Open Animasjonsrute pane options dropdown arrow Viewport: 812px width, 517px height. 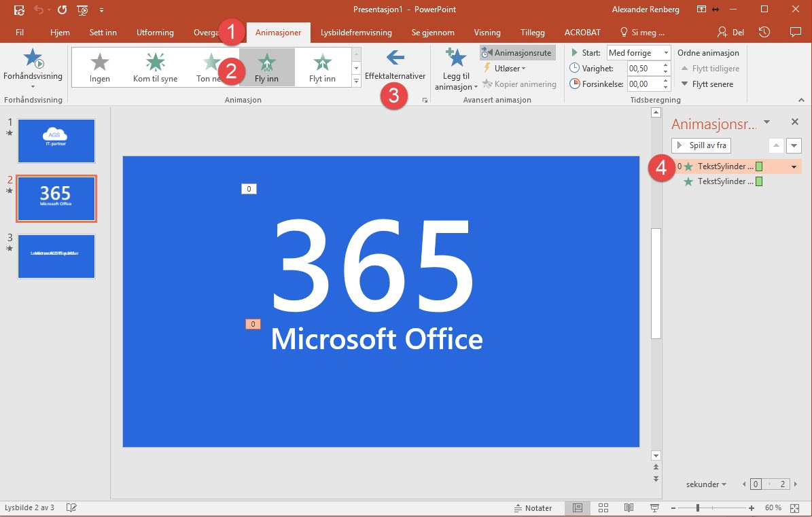click(767, 122)
